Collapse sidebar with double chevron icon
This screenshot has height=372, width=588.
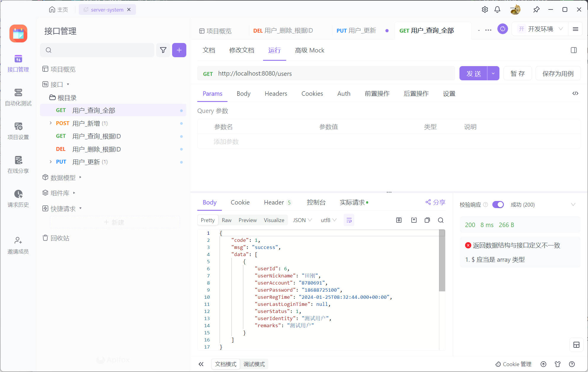(201, 364)
